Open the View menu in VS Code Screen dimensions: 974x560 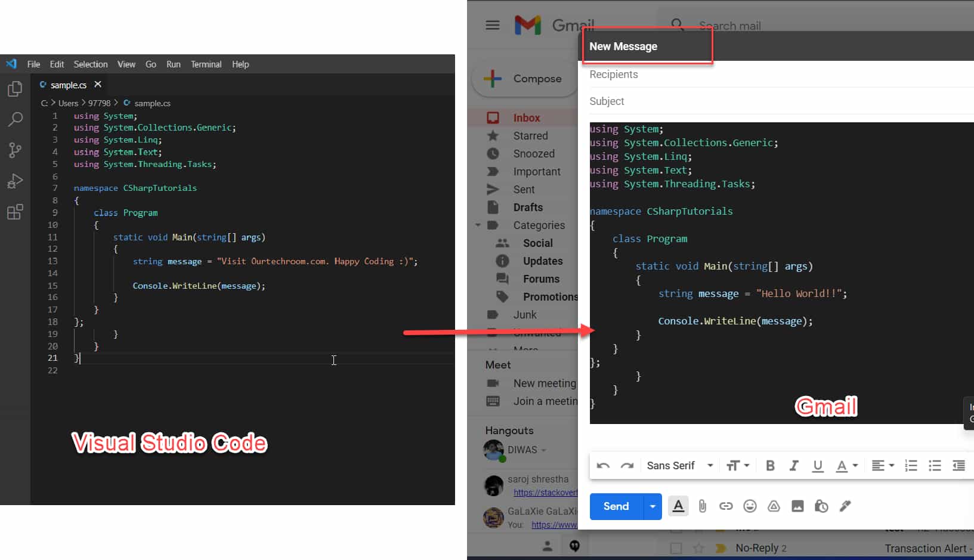click(x=126, y=64)
